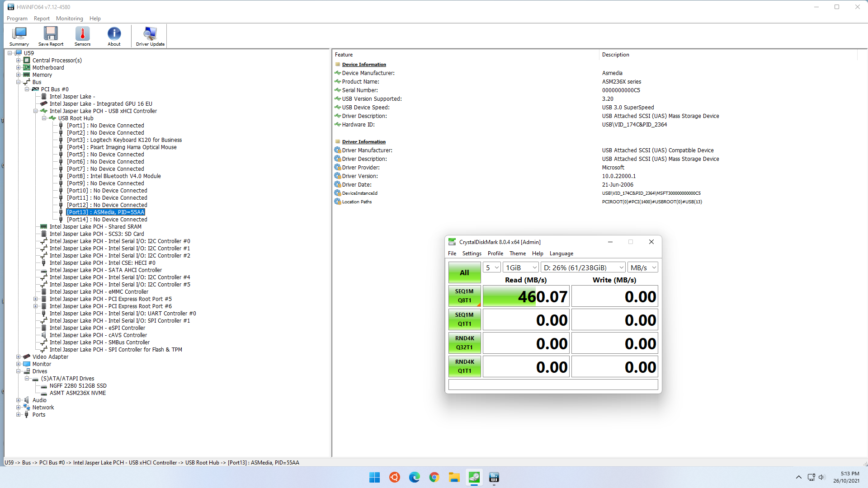Viewport: 868px width, 488px height.
Task: Open the HWiNFO Help menu
Action: 95,19
